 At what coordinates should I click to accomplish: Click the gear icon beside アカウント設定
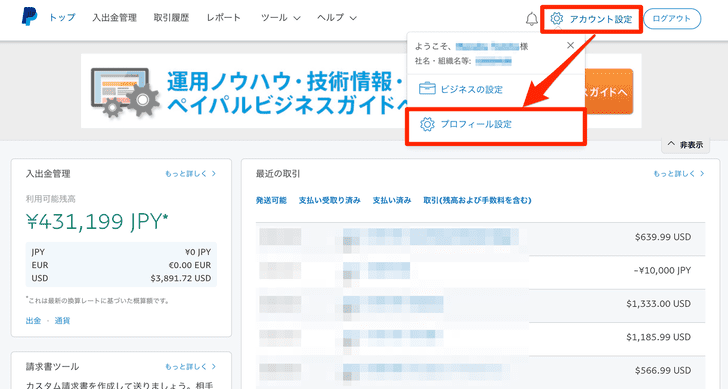coord(557,19)
